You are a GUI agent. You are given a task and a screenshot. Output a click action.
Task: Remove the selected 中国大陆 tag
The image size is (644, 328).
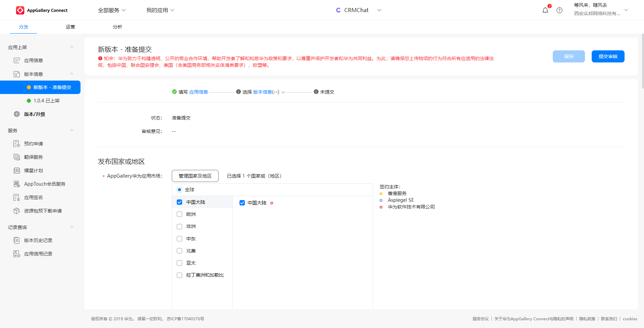272,203
